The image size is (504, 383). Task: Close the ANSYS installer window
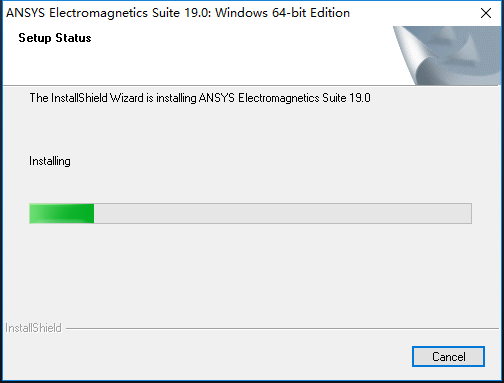tap(486, 13)
